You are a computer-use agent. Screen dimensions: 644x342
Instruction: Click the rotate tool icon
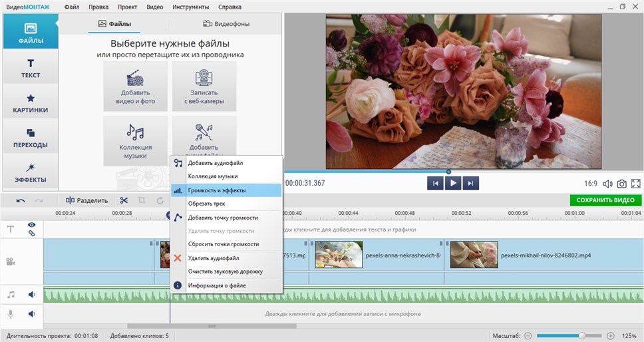(160, 200)
